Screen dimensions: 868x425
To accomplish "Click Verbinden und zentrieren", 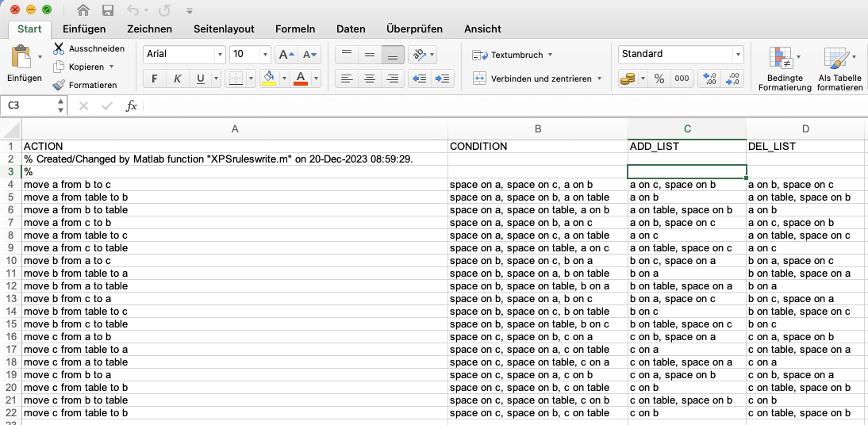I will [x=537, y=78].
